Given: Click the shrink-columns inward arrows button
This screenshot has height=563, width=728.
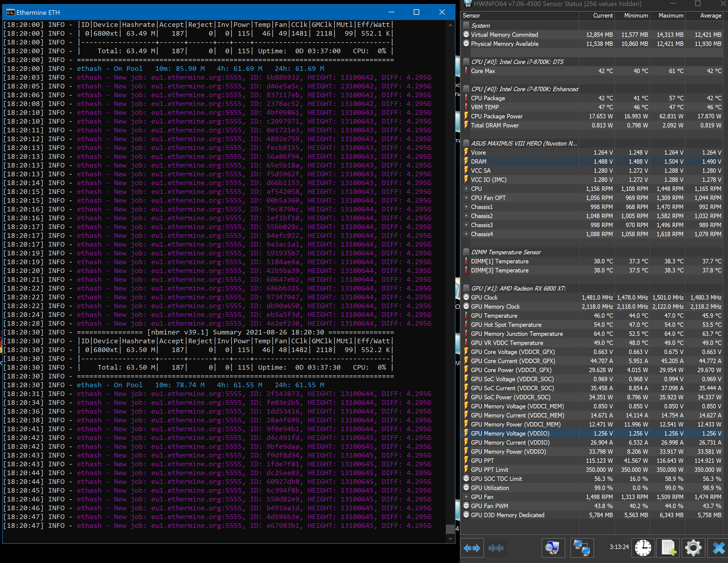Looking at the screenshot, I should [496, 548].
